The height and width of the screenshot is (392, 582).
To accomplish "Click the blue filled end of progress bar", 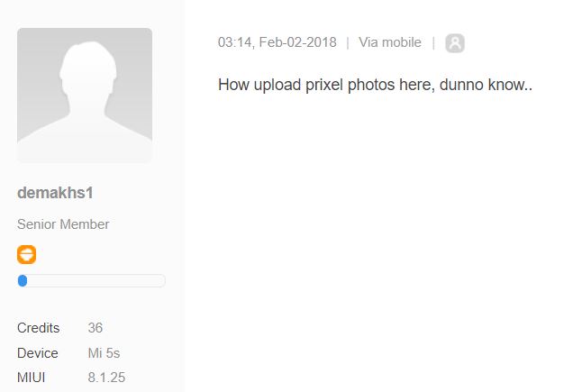I will click(x=23, y=281).
